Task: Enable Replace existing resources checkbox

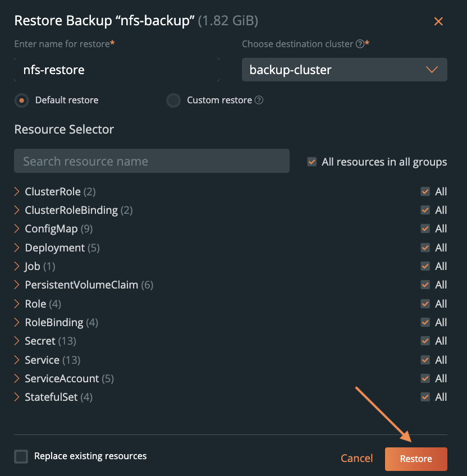Action: (x=21, y=456)
